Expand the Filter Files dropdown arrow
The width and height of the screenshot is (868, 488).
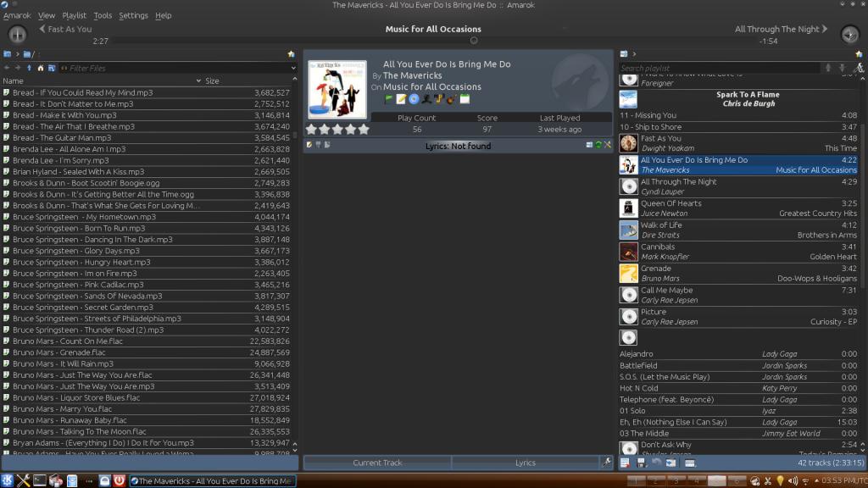(292, 68)
